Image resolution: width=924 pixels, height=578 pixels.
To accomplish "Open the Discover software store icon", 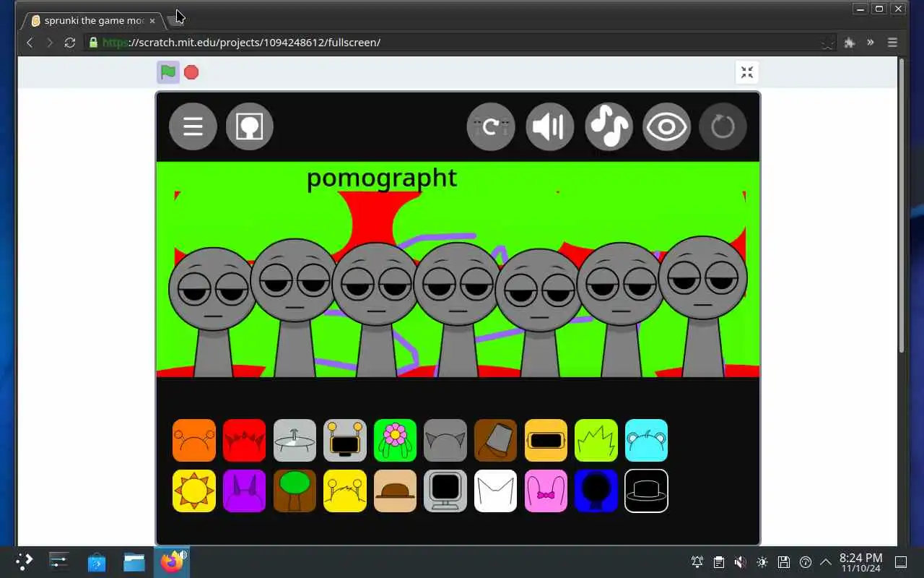I will point(97,562).
